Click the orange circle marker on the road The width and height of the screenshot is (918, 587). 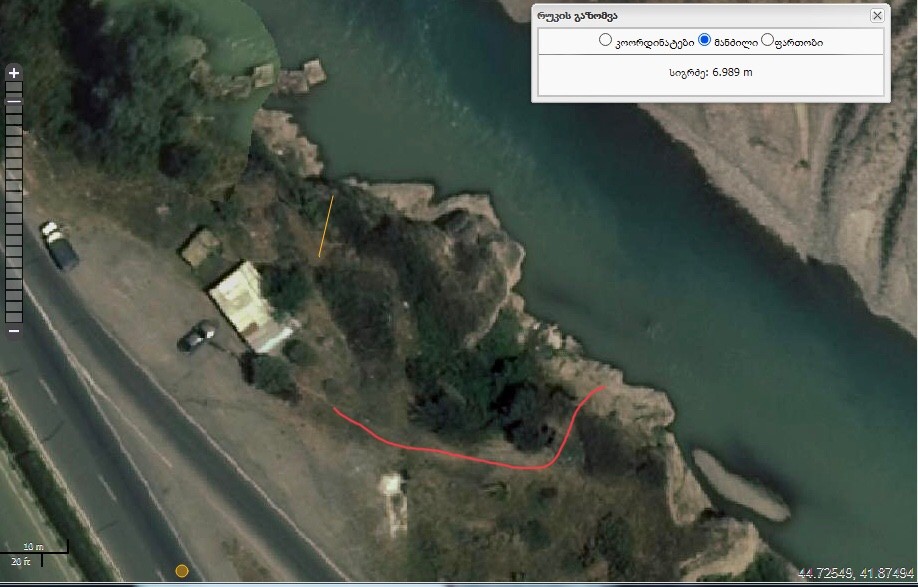tap(182, 571)
